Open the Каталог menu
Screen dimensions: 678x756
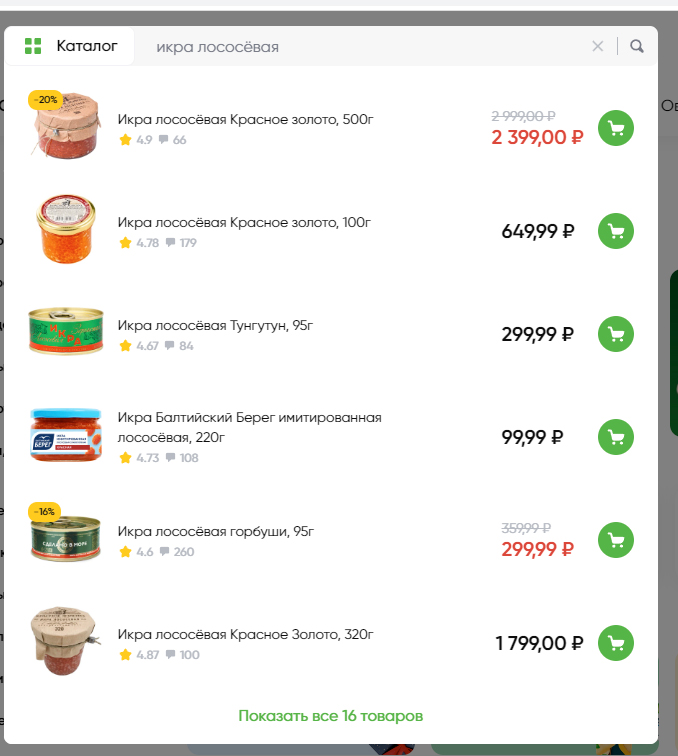71,46
